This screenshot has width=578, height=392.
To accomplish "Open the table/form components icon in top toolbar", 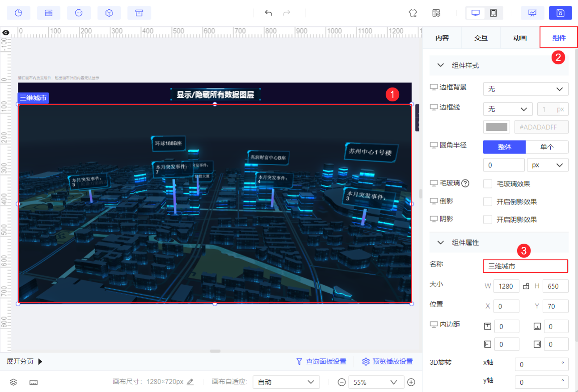I will (49, 13).
